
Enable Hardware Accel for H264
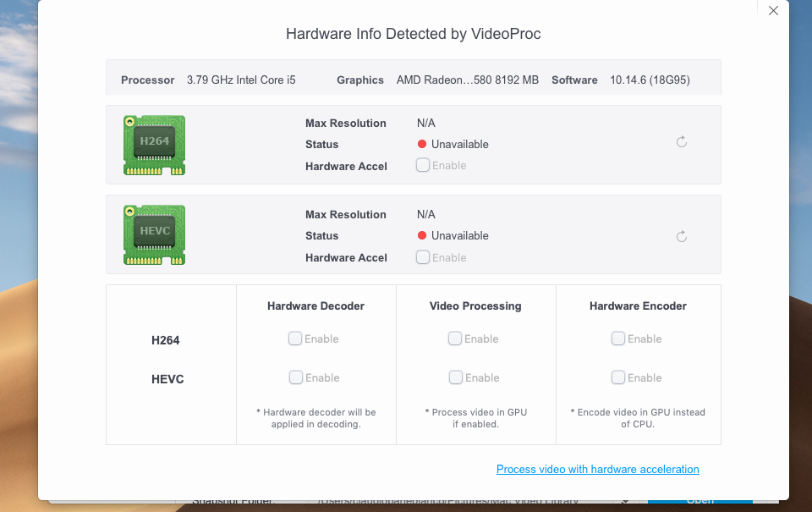[423, 165]
